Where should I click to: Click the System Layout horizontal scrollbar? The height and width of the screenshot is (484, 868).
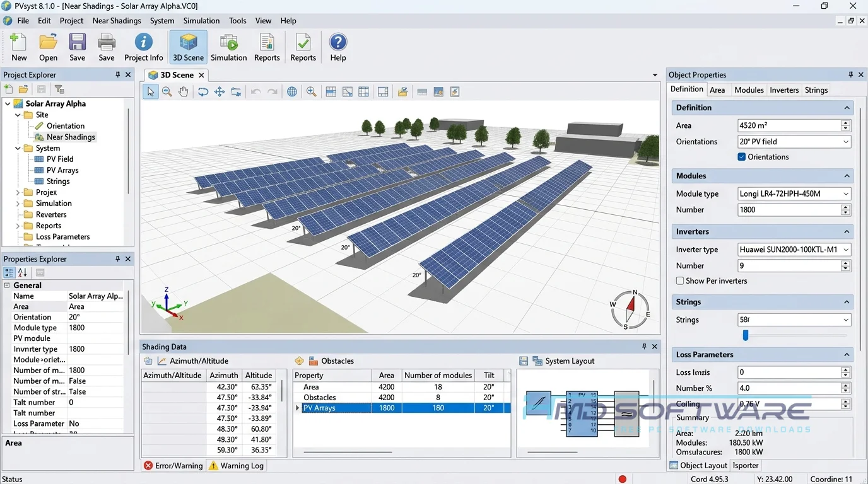pos(553,452)
